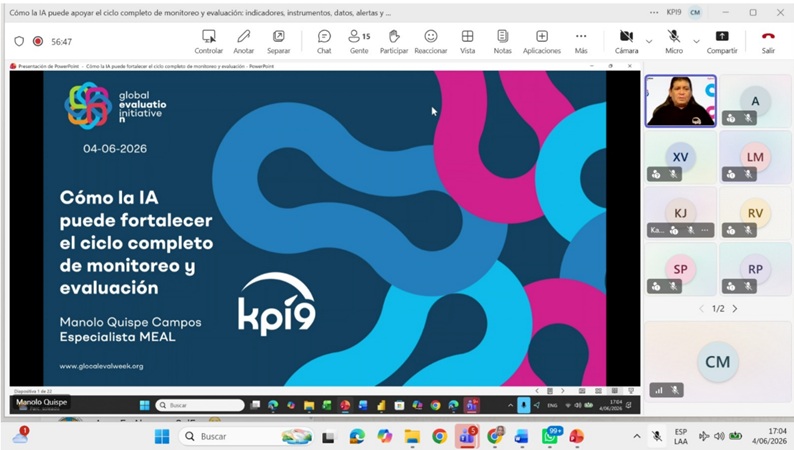Click the Buscar search box on the taskbar
The image size is (794, 450).
point(247,436)
